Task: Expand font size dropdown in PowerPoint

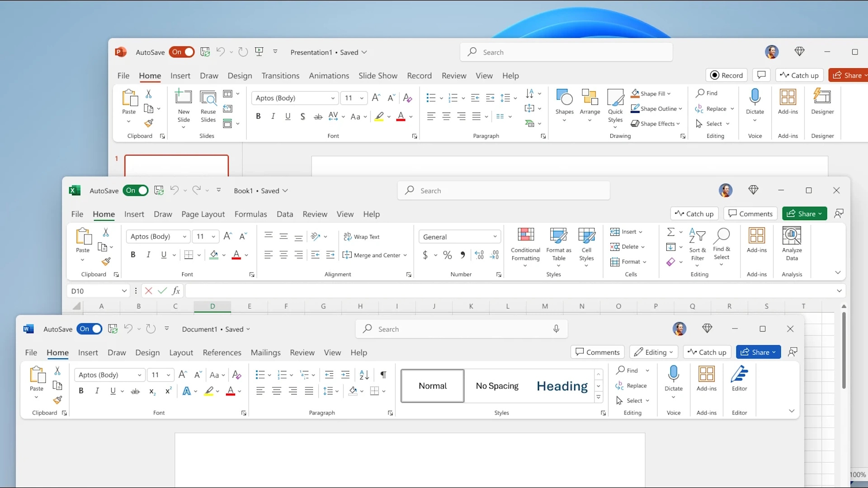Action: coord(362,98)
